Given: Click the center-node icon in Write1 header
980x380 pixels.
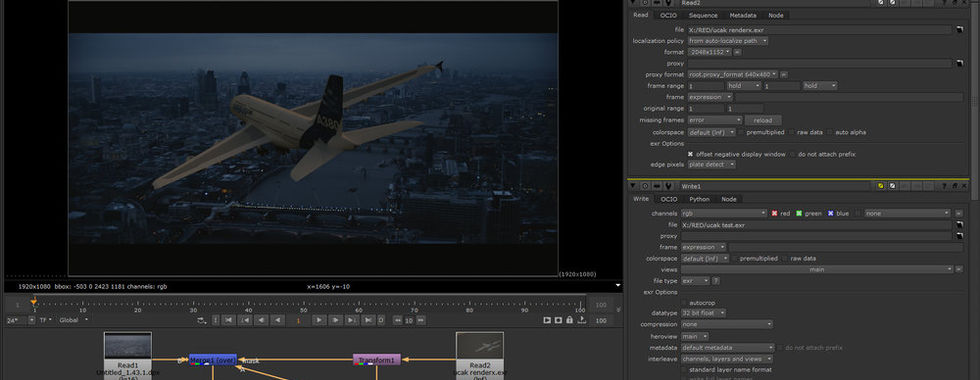Looking at the screenshot, I should click(x=645, y=186).
